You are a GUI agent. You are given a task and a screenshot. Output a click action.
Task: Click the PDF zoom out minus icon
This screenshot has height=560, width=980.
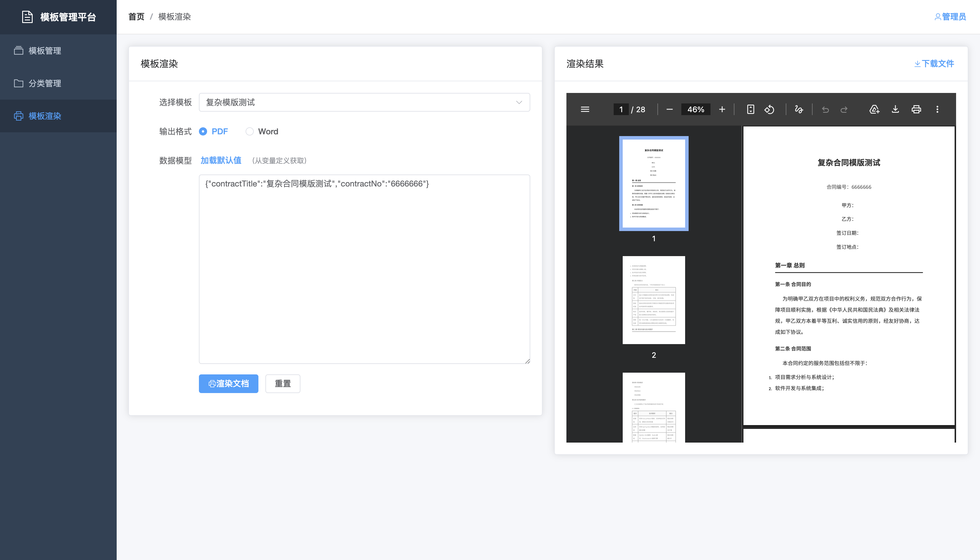[x=669, y=110]
